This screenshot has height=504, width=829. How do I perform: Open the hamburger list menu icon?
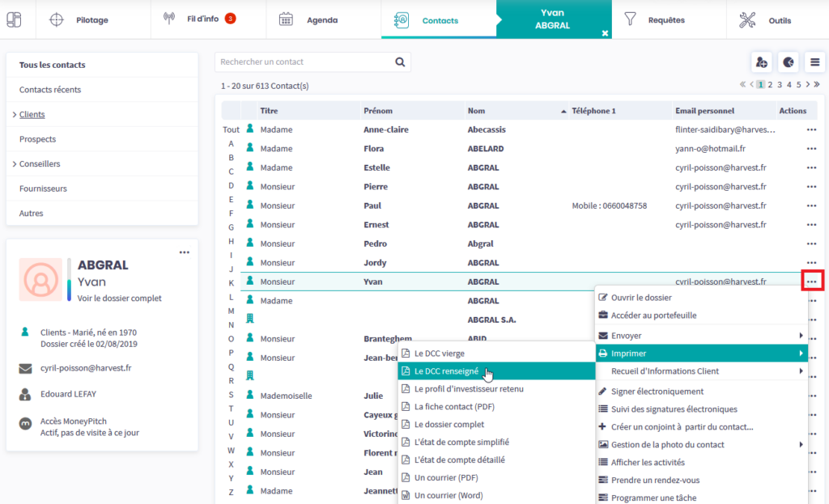tap(814, 62)
